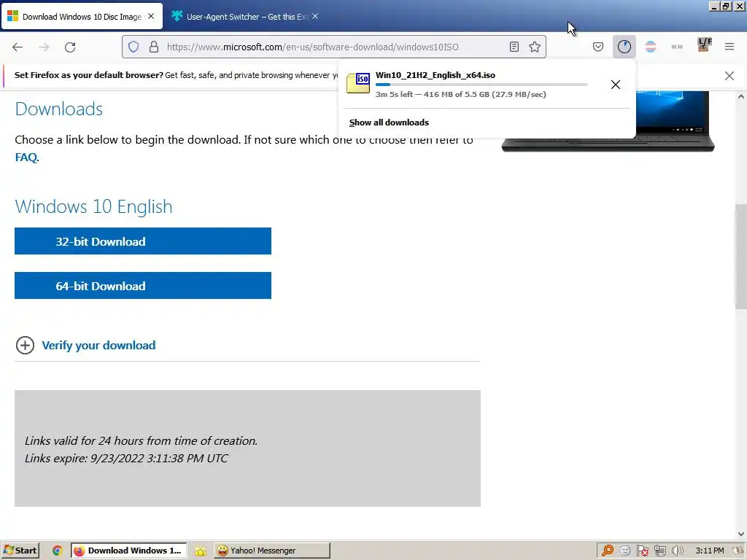Open the network connection tray icon
The image size is (747, 560).
point(659,551)
